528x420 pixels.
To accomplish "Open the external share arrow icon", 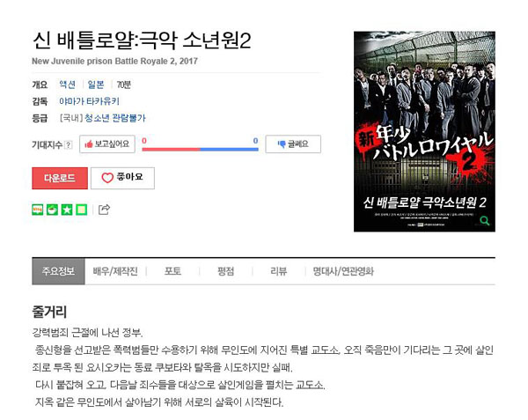I will (104, 210).
